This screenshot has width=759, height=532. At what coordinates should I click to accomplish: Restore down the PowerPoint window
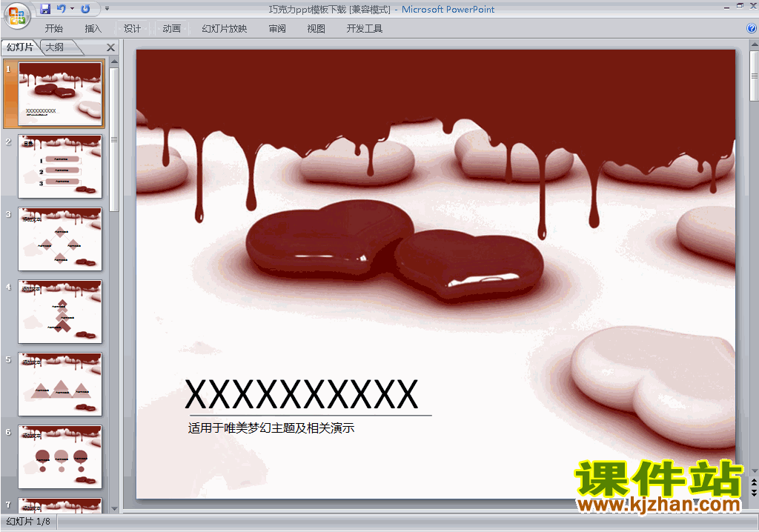(740, 6)
